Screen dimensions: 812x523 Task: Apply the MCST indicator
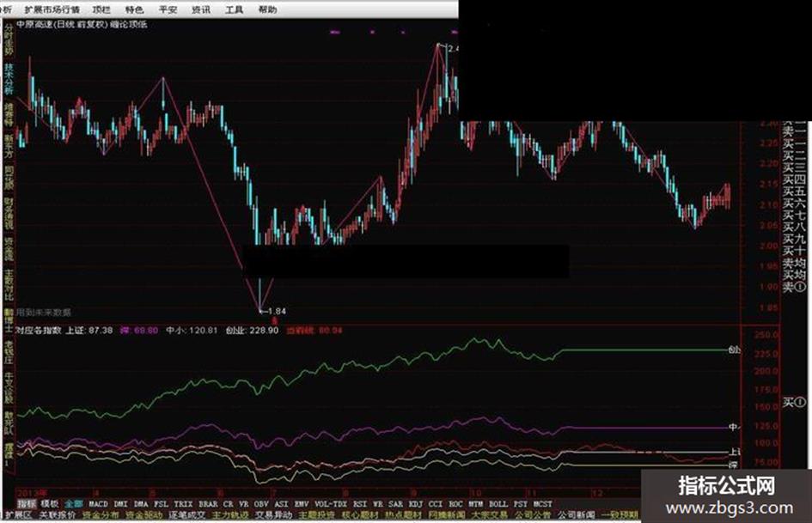coord(543,504)
